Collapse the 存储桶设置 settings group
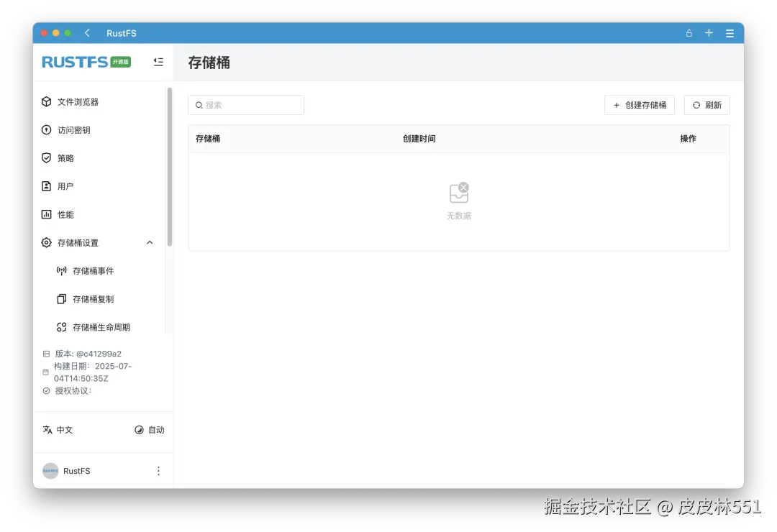Screen dimensions: 777x532 point(149,243)
